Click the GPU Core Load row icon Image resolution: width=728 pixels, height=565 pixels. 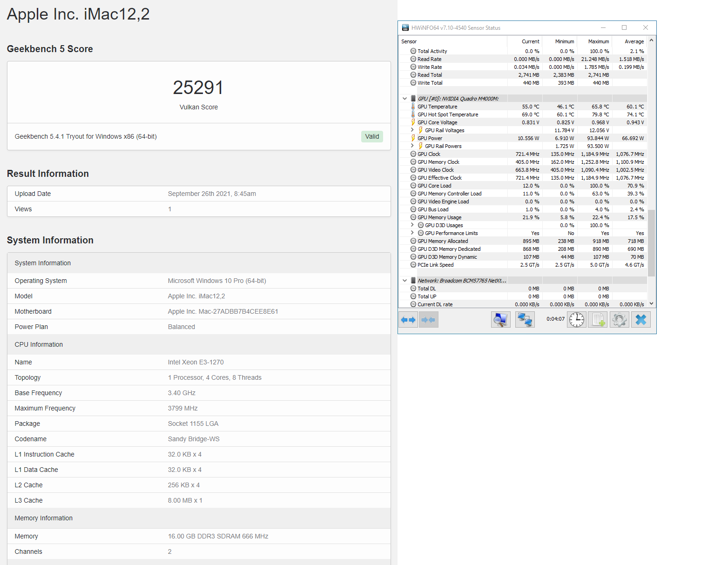click(x=413, y=186)
